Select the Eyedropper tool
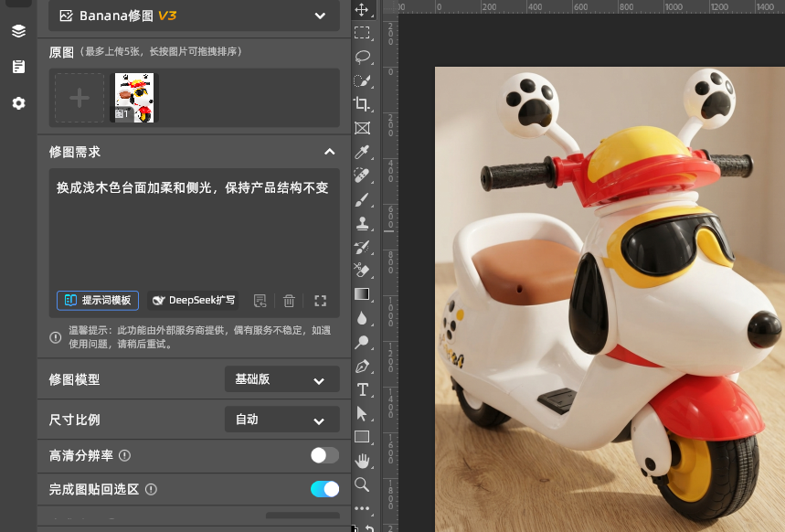Viewport: 785px width, 532px height. pos(363,152)
